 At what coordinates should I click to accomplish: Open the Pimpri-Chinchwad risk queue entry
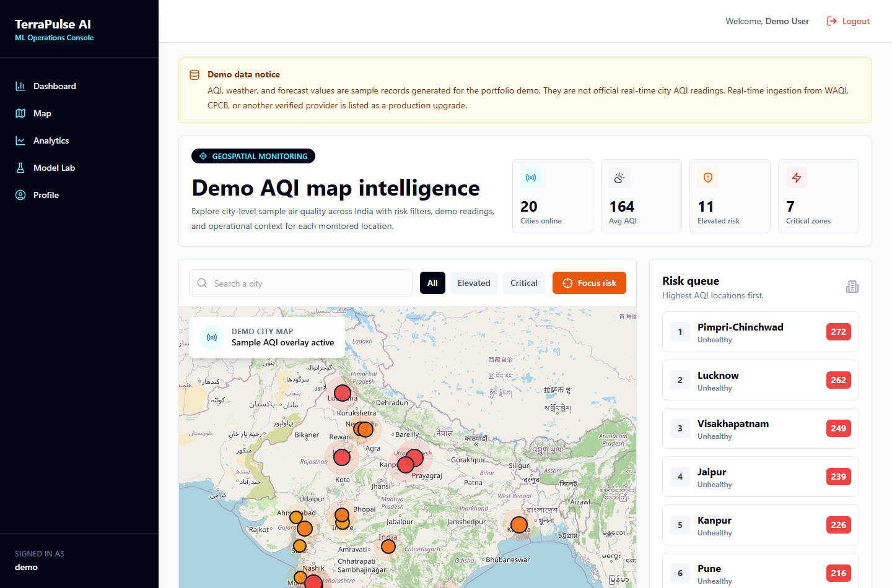tap(761, 332)
